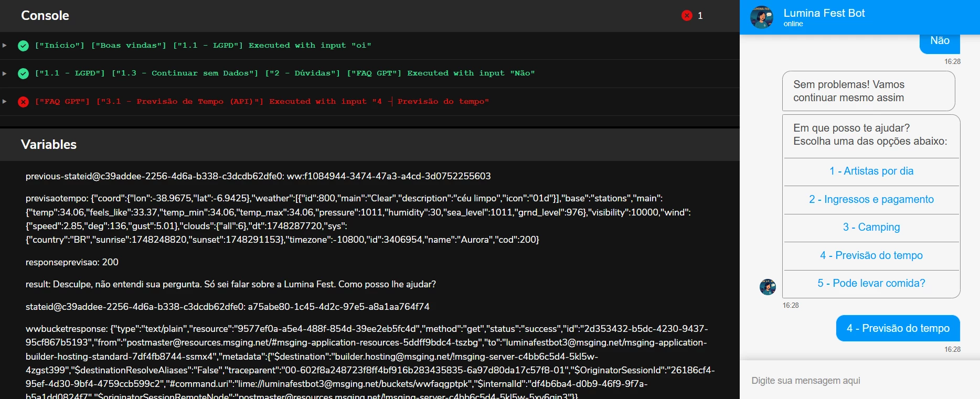Screen dimensions: 980x399
Task: Click the 'Sem problemas! Vamos continuar' message
Action: [869, 91]
